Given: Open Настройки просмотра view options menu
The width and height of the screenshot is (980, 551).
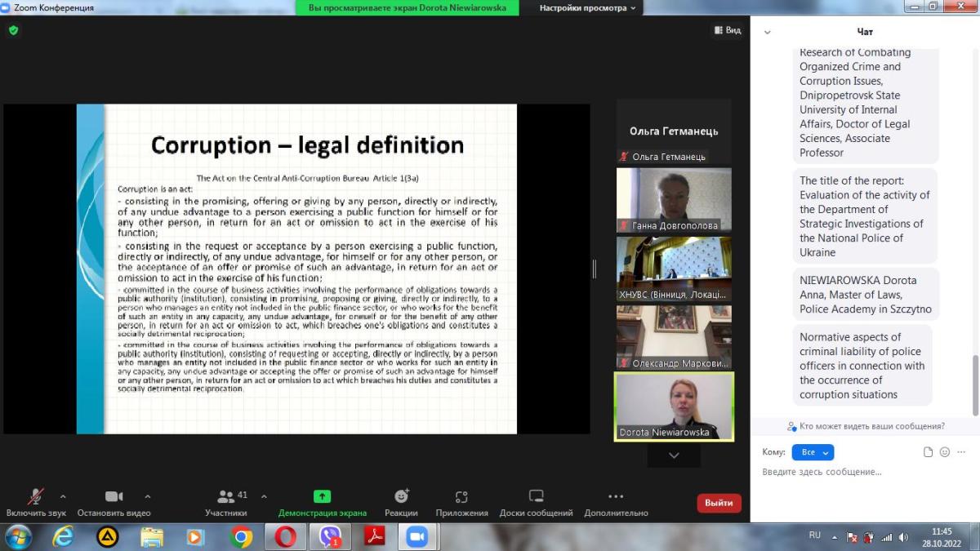Looking at the screenshot, I should pos(588,8).
